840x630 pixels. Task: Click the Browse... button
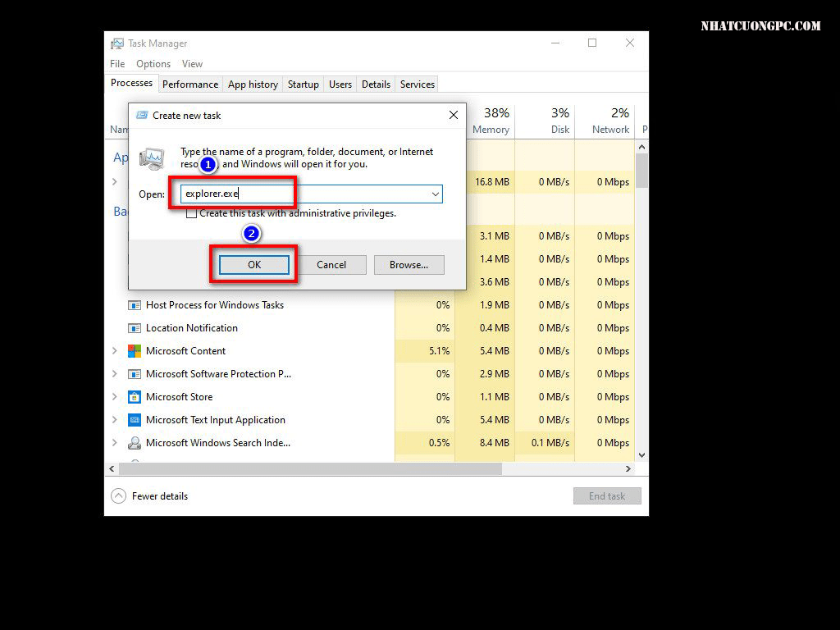pos(409,265)
